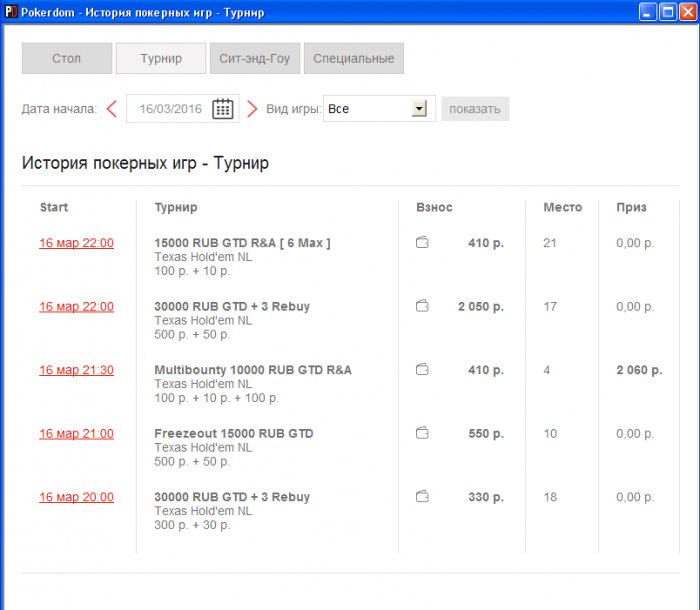Open the Сит-энд-Гоу tab
The width and height of the screenshot is (700, 610).
coord(255,59)
